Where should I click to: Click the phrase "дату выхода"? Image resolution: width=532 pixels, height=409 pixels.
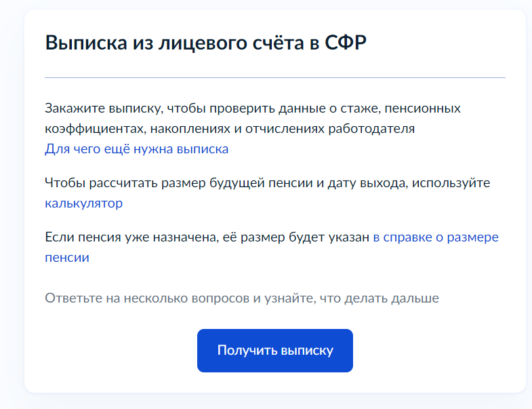point(367,182)
